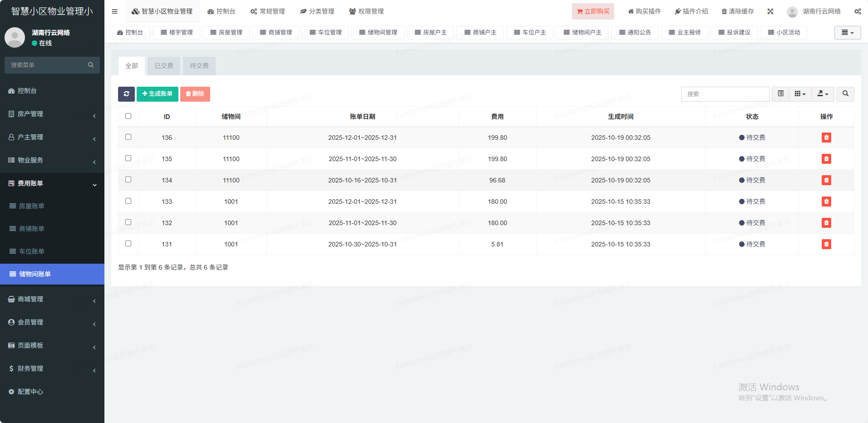Open the column visibility dropdown

pyautogui.click(x=800, y=94)
